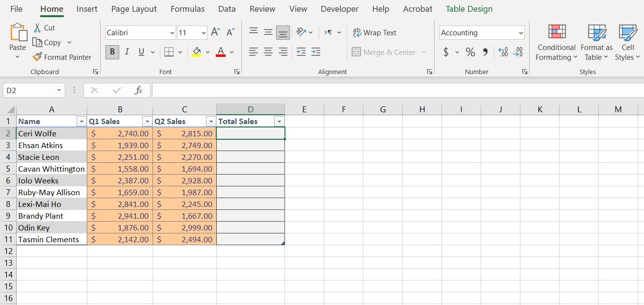Click inside the formula bar
Image resolution: width=644 pixels, height=305 pixels.
click(398, 90)
